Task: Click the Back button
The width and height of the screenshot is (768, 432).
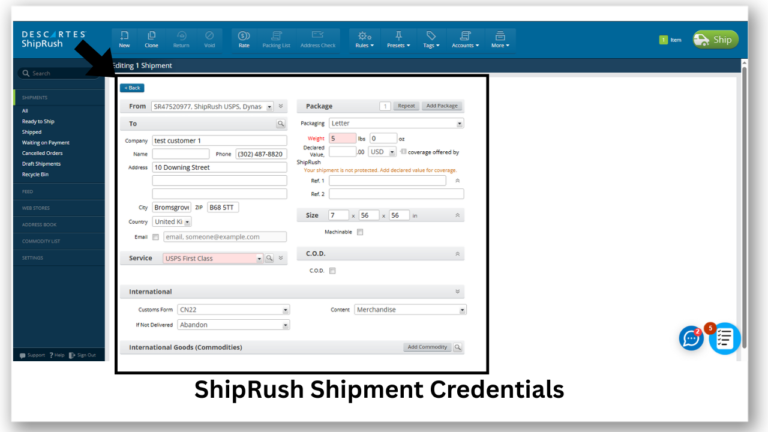Action: pyautogui.click(x=132, y=88)
